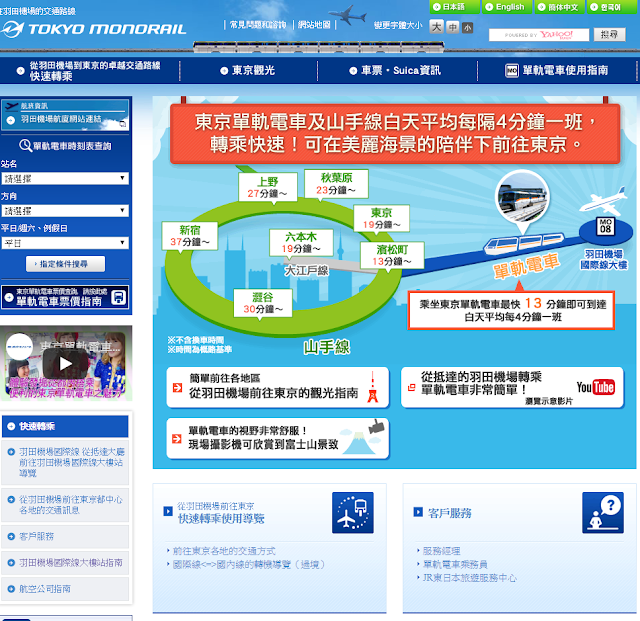Set font size to 小 (small)

tap(467, 28)
